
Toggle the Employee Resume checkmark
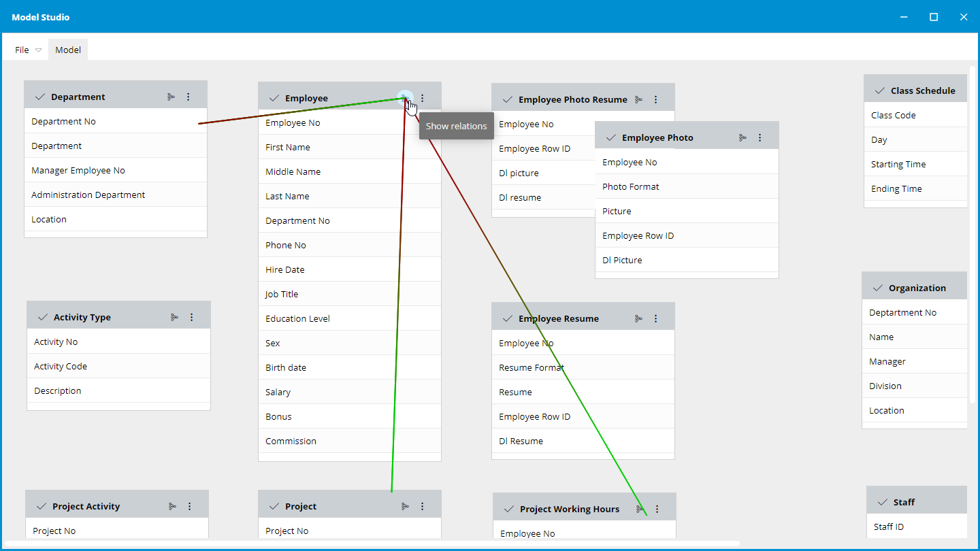point(507,318)
